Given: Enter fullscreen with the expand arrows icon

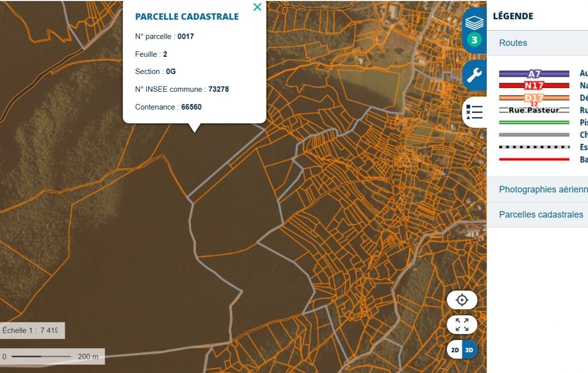Looking at the screenshot, I should pos(462,325).
